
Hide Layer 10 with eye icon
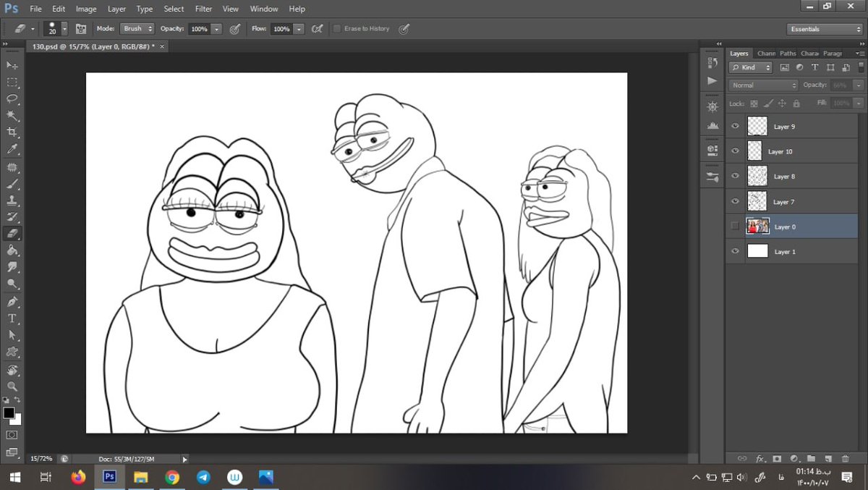tap(736, 151)
